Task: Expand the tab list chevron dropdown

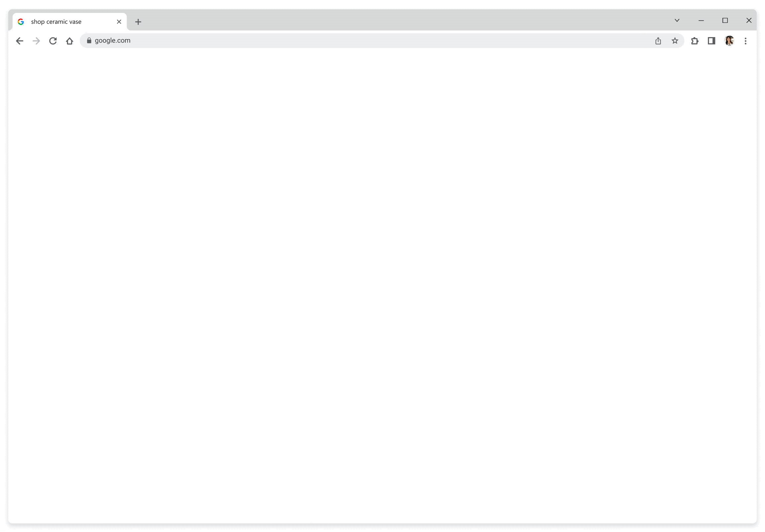Action: coord(676,21)
